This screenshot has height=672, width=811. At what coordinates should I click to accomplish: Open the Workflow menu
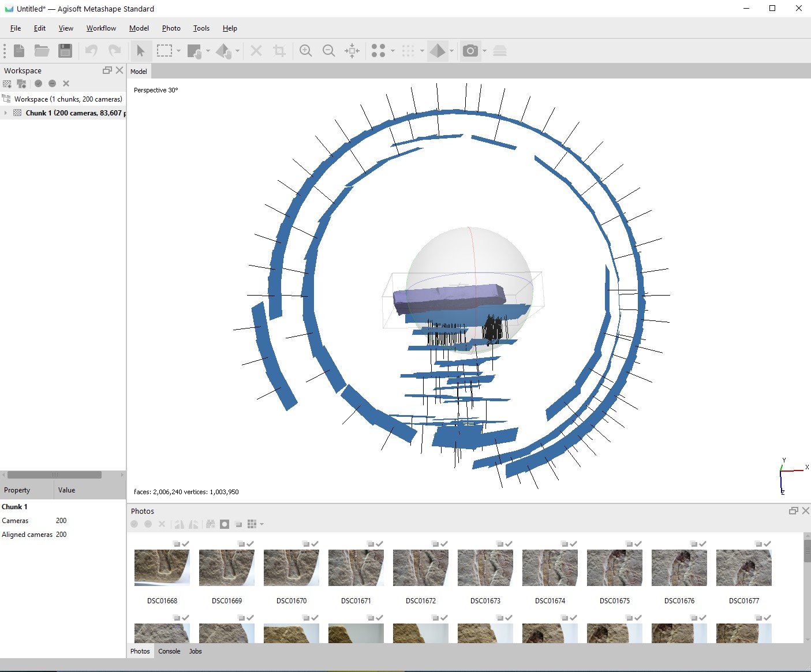tap(101, 28)
